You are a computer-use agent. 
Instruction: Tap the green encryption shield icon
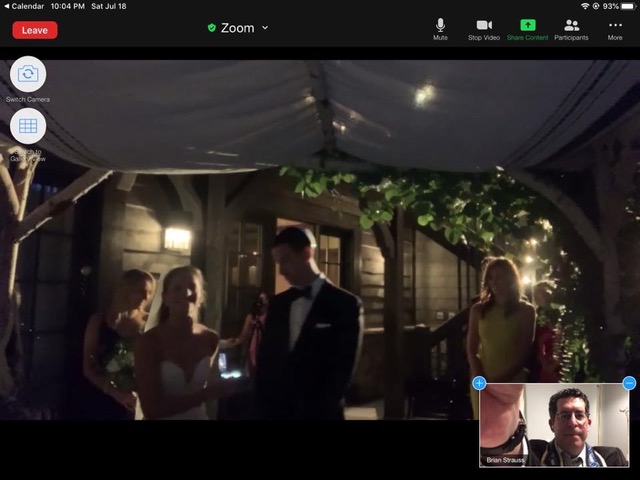pos(212,28)
